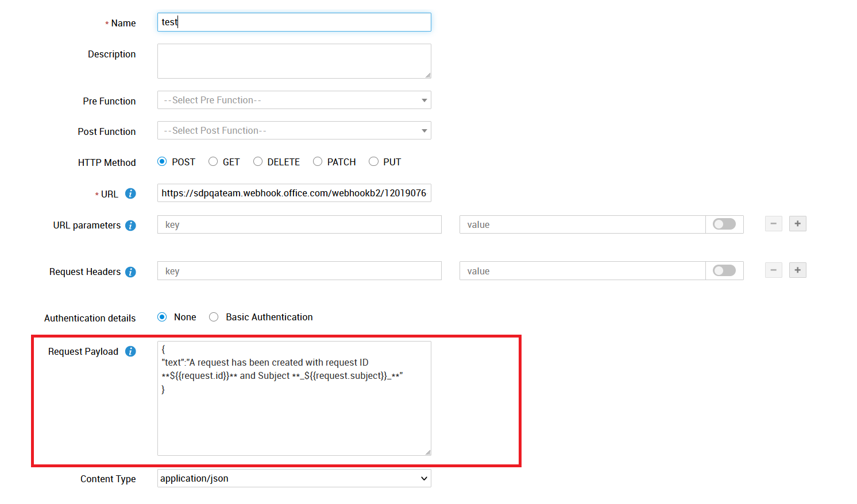Remove the Request Headers row with minus
The height and width of the screenshot is (504, 857).
pyautogui.click(x=773, y=270)
